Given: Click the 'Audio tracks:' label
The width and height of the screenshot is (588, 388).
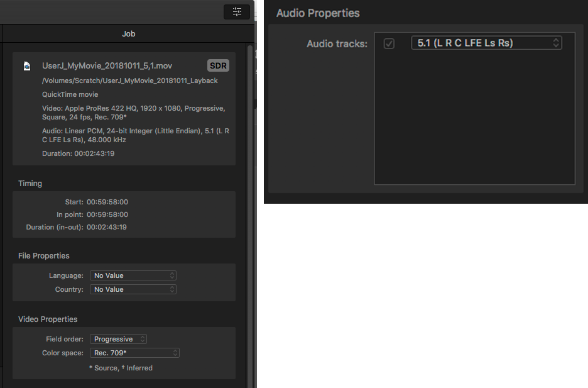Looking at the screenshot, I should coord(337,44).
